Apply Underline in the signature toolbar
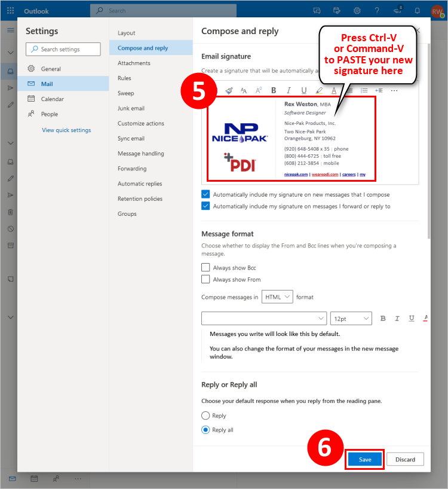 pyautogui.click(x=304, y=90)
